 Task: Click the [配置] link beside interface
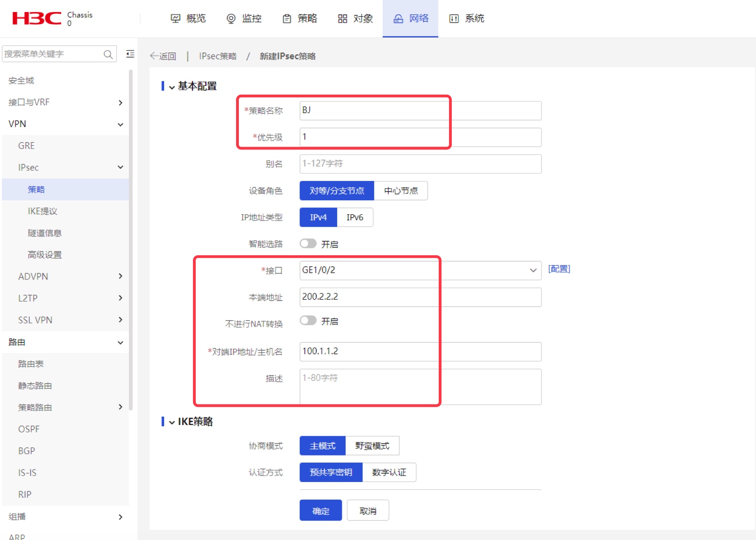point(559,269)
